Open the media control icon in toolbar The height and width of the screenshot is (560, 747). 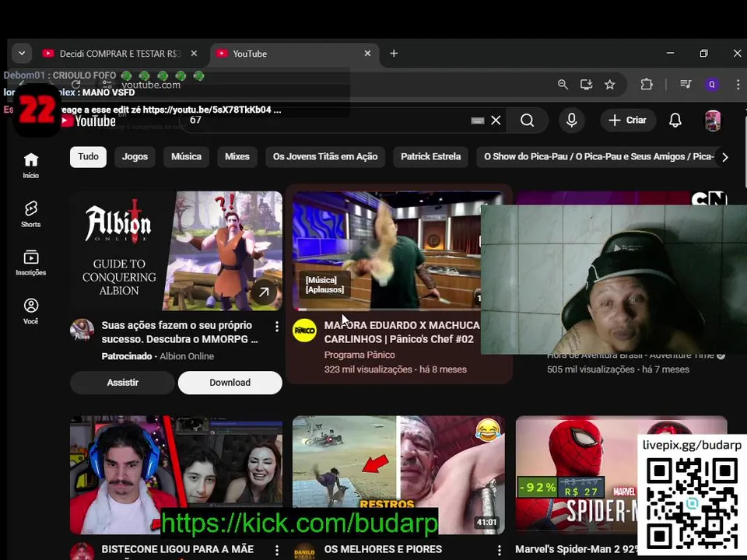tap(686, 84)
